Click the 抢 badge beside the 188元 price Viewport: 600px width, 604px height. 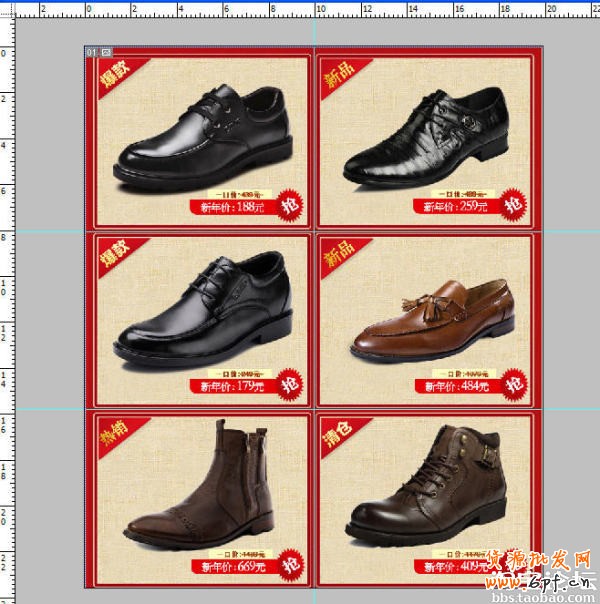[290, 203]
